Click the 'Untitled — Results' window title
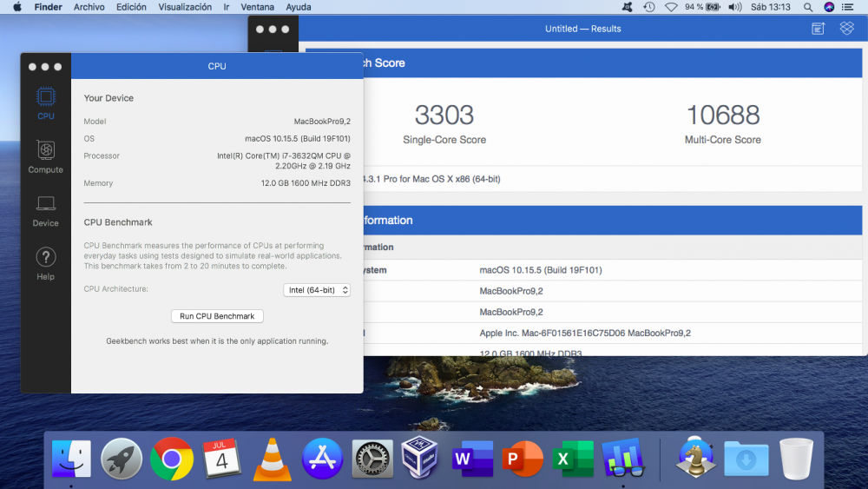This screenshot has height=489, width=868. click(x=583, y=29)
